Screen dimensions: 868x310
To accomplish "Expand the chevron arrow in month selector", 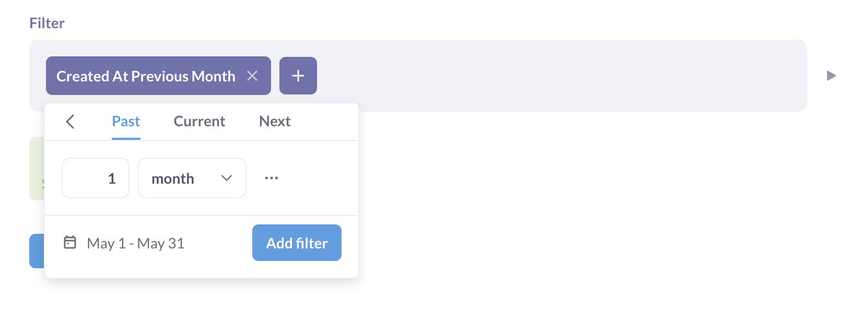I will pyautogui.click(x=227, y=178).
